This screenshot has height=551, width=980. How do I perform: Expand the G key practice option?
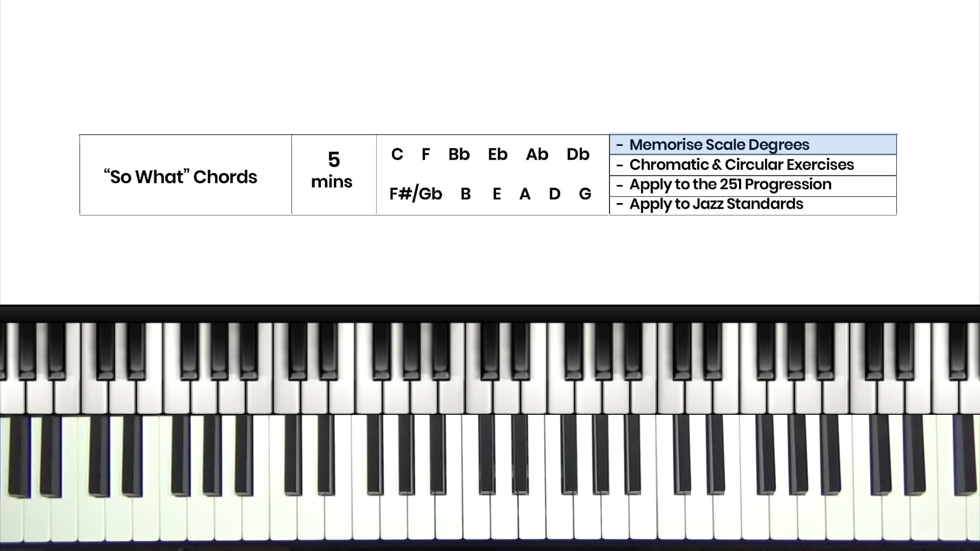pos(584,194)
